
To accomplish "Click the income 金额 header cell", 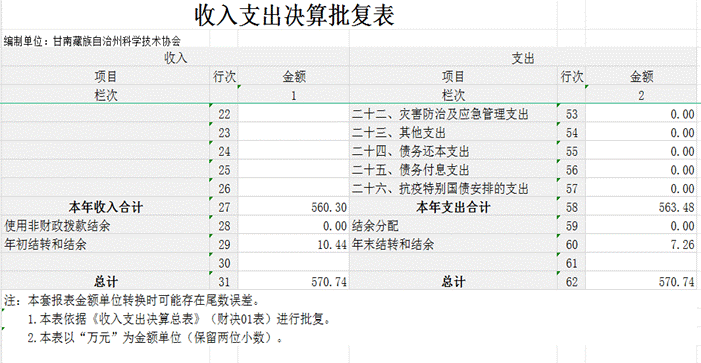I will [293, 77].
